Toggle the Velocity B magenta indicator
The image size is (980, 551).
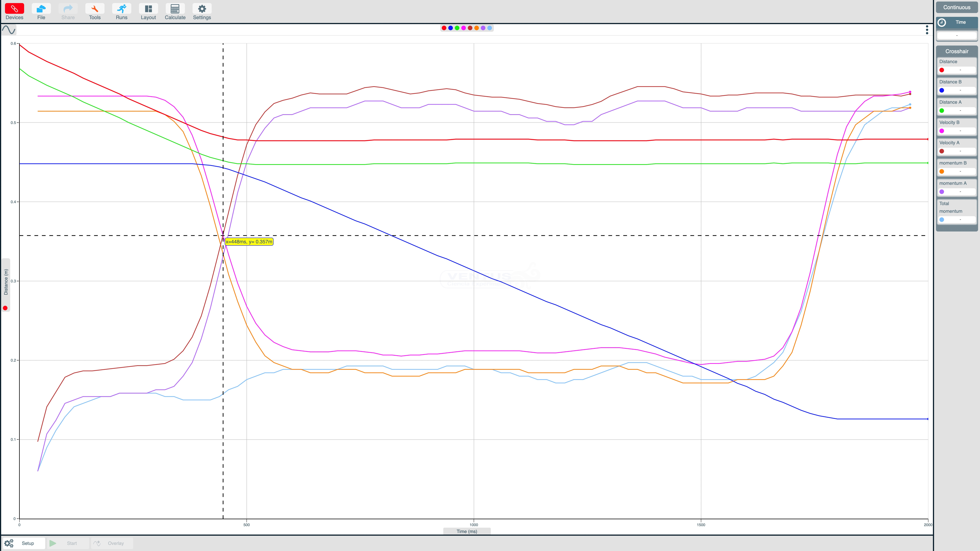pyautogui.click(x=942, y=131)
